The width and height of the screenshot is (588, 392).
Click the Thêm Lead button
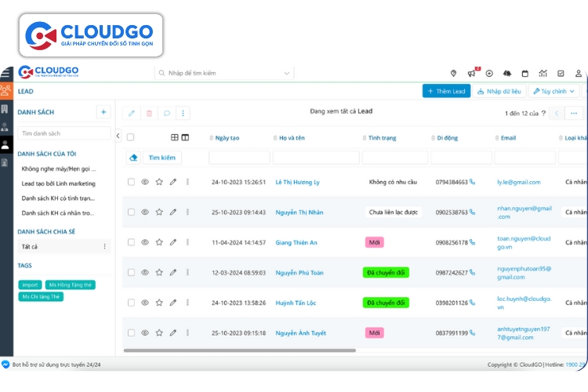click(x=446, y=91)
